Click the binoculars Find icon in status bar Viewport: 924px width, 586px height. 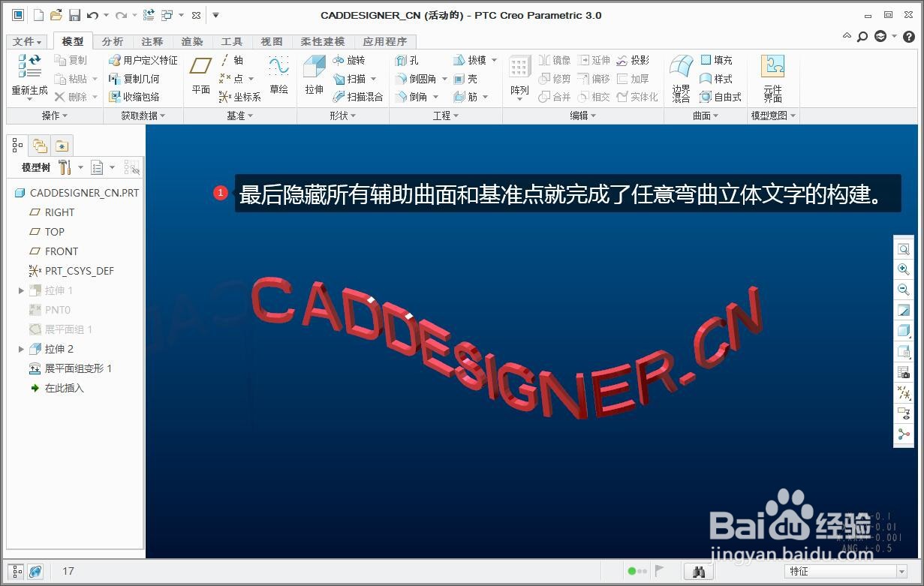point(698,572)
